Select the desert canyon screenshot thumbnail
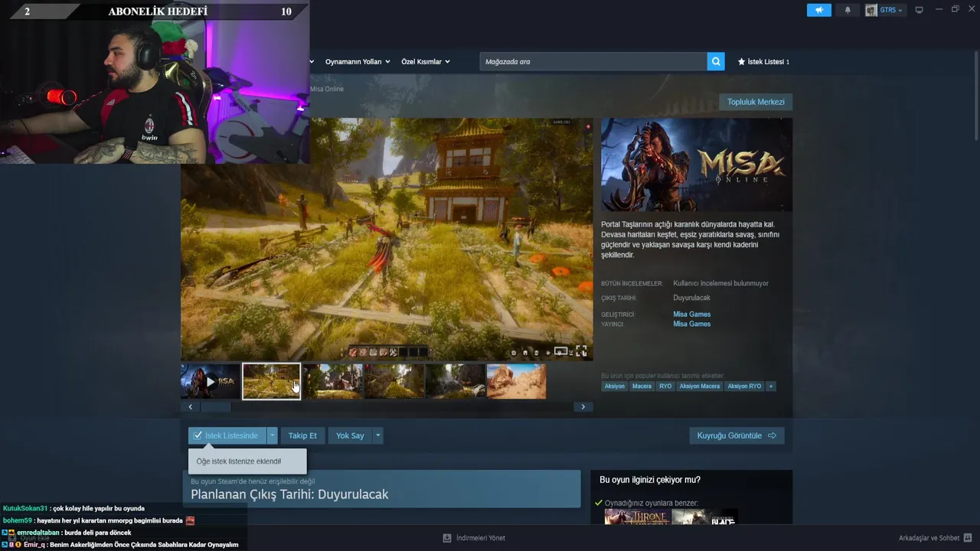980x551 pixels. [517, 381]
